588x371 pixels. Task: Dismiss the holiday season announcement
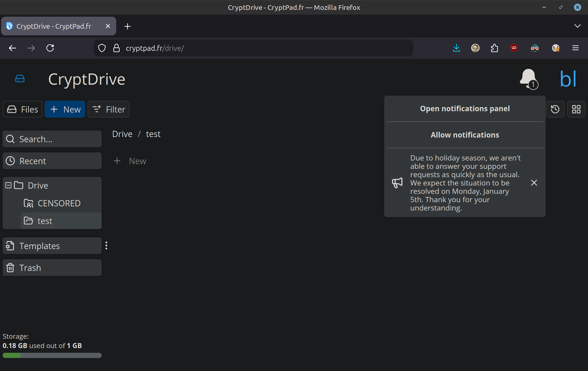tap(534, 183)
